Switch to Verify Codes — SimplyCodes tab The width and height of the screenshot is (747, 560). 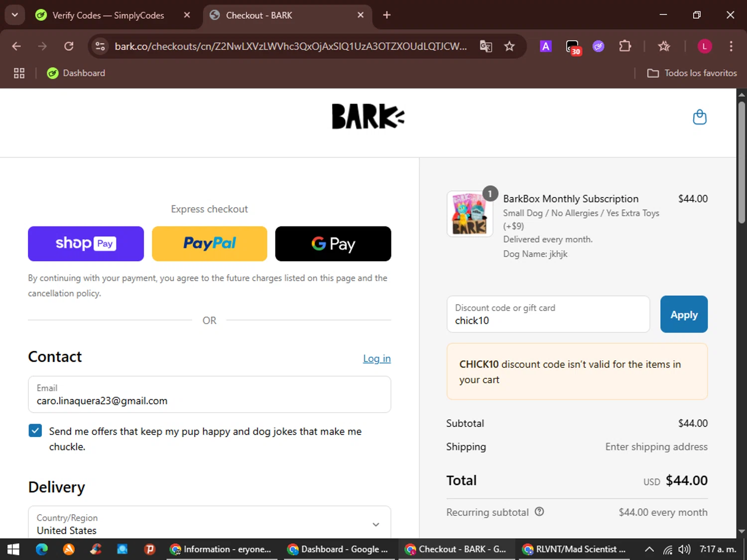pos(108,15)
